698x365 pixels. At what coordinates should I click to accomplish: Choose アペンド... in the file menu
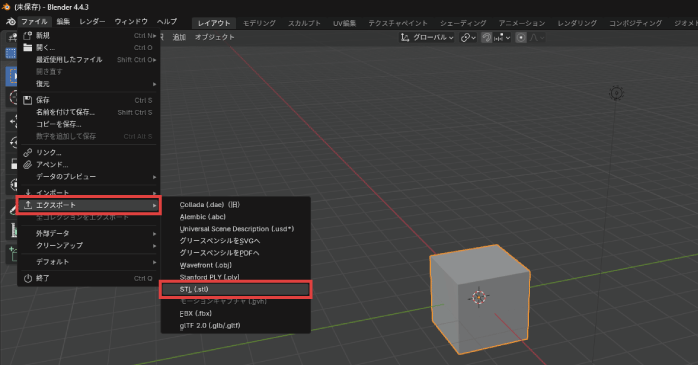(x=89, y=165)
